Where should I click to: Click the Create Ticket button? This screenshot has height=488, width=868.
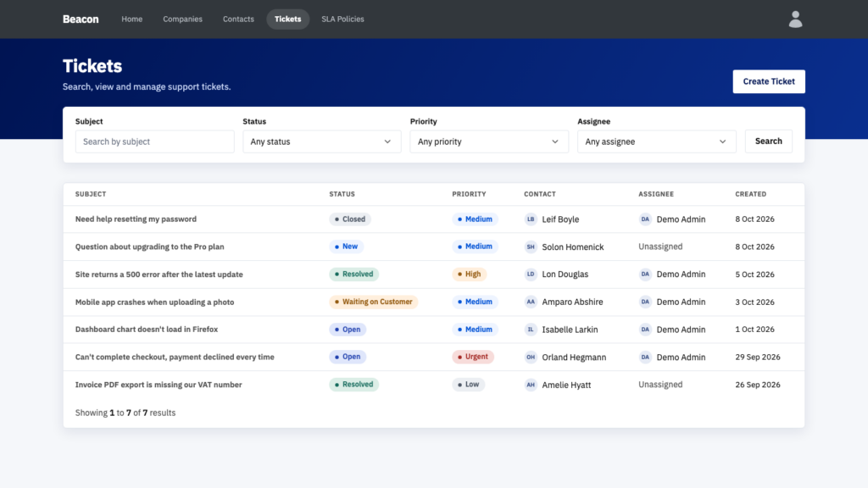pyautogui.click(x=769, y=81)
